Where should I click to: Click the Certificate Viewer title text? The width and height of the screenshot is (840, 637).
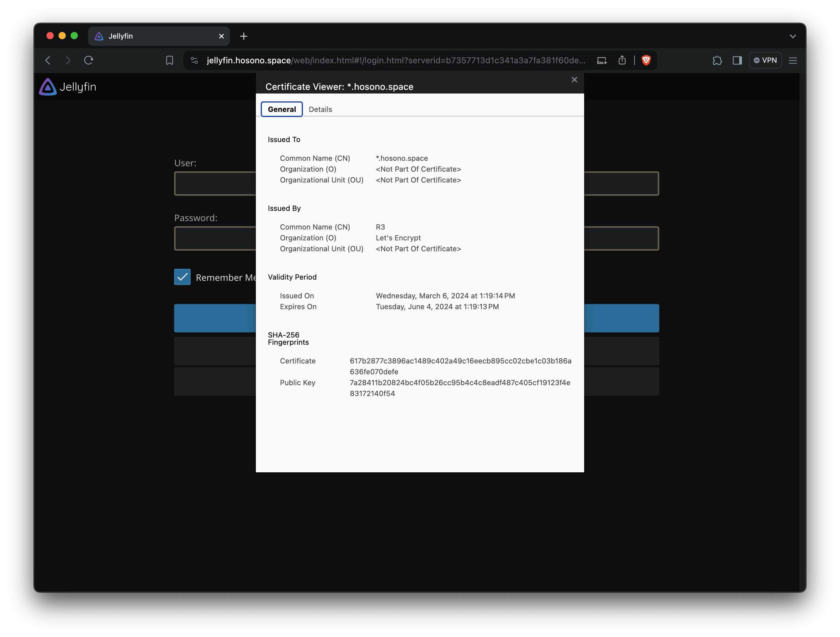pyautogui.click(x=339, y=87)
